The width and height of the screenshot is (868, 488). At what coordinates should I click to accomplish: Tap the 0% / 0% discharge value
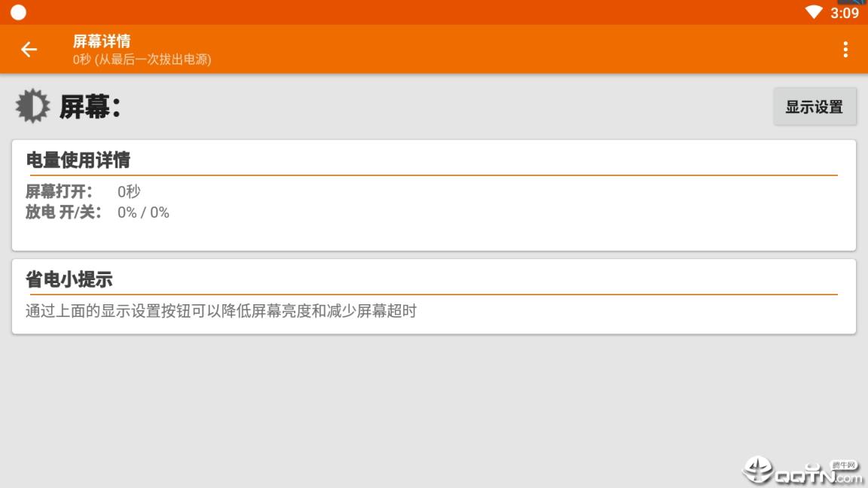tap(143, 212)
